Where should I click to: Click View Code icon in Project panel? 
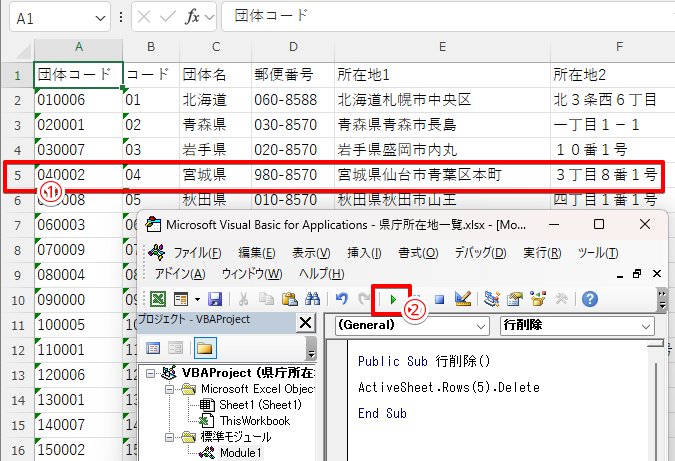point(154,348)
